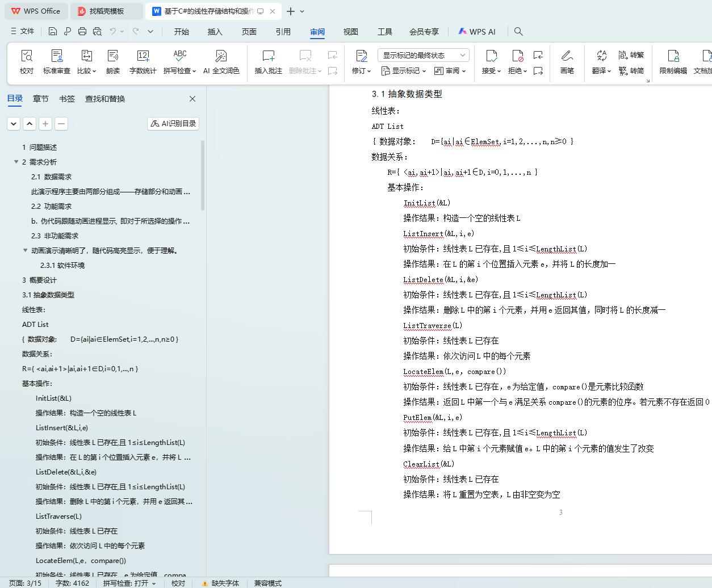Viewport: 712px width, 588px height.
Task: Collapse the '2 需求分析' outline section
Action: pyautogui.click(x=16, y=162)
